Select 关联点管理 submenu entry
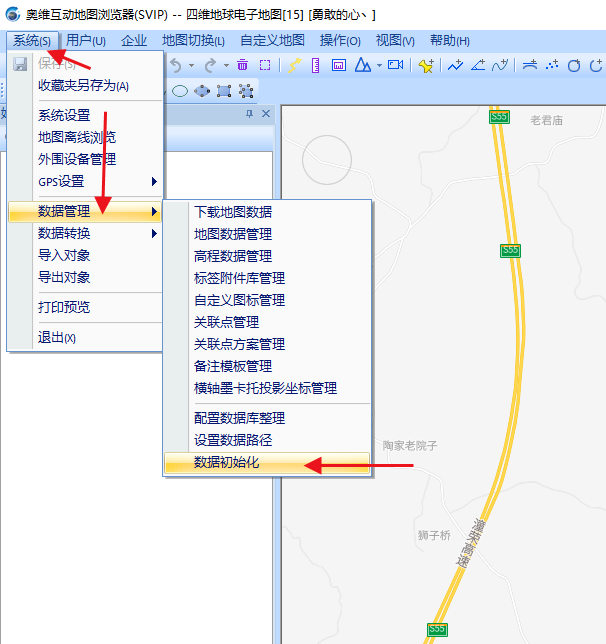606x644 pixels. pos(267,322)
